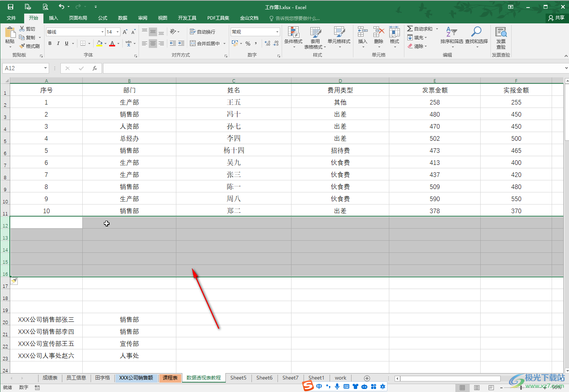Screen dimensions: 569x392
Task: Open Cell Styles (单元格样式)
Action: point(339,37)
